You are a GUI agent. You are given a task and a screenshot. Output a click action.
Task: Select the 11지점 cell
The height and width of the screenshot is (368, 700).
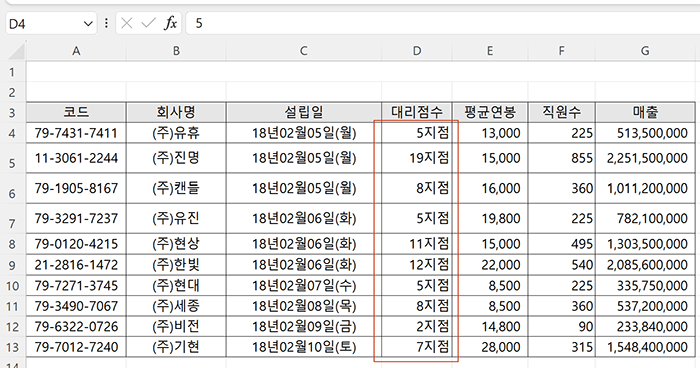tap(417, 244)
